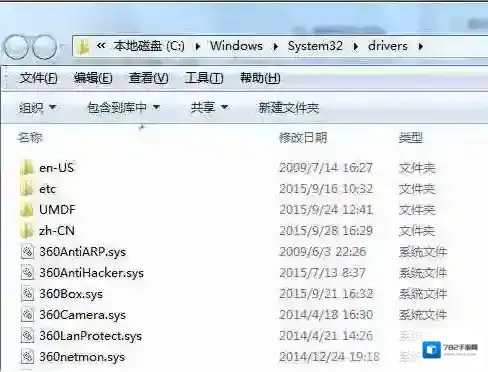This screenshot has height=372, width=488.
Task: Select the UMDF folder icon
Action: click(x=27, y=210)
